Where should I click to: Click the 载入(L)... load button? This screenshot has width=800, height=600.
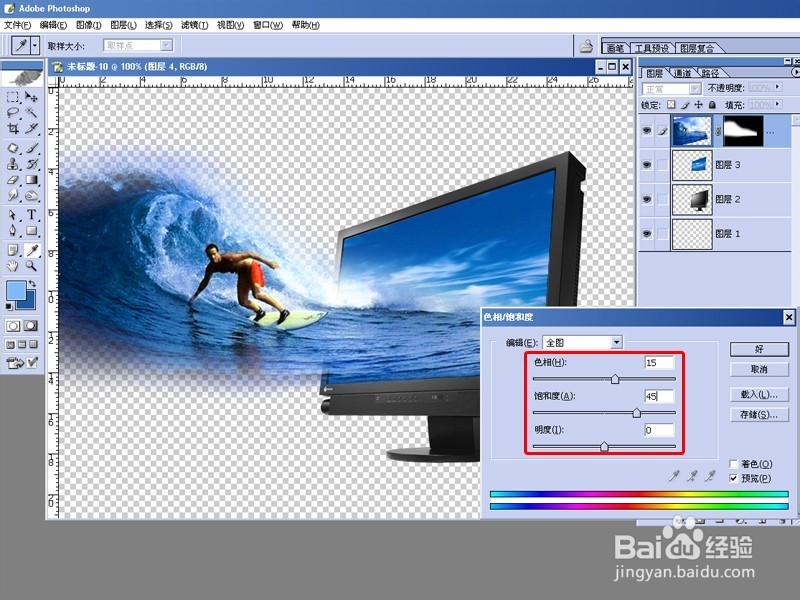pos(759,394)
